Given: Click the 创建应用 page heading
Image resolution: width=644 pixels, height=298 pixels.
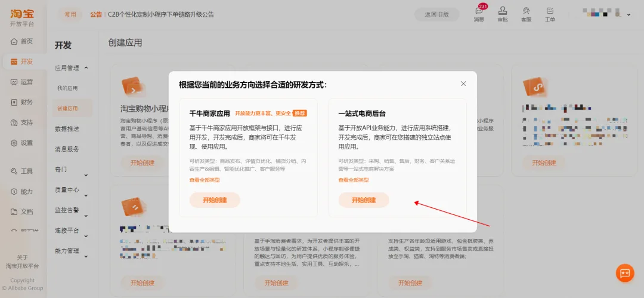Looking at the screenshot, I should pos(125,43).
